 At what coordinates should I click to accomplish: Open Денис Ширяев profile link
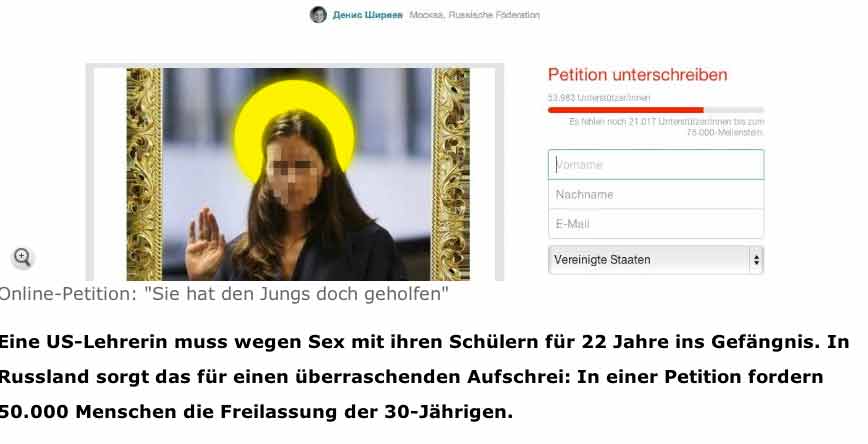(368, 15)
